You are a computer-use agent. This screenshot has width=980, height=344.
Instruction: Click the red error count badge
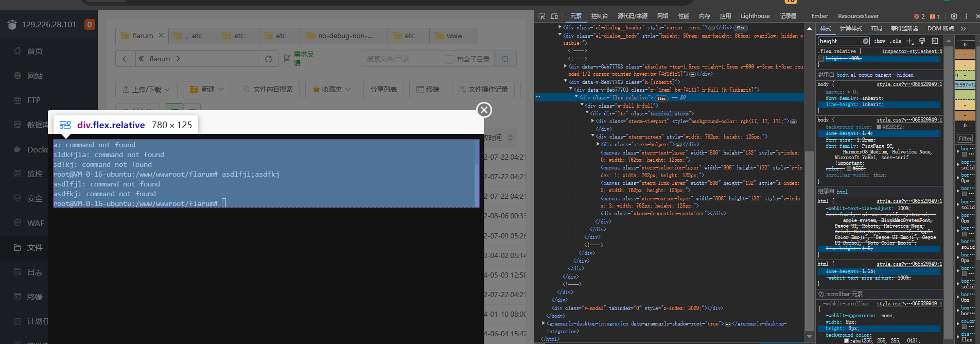point(919,16)
